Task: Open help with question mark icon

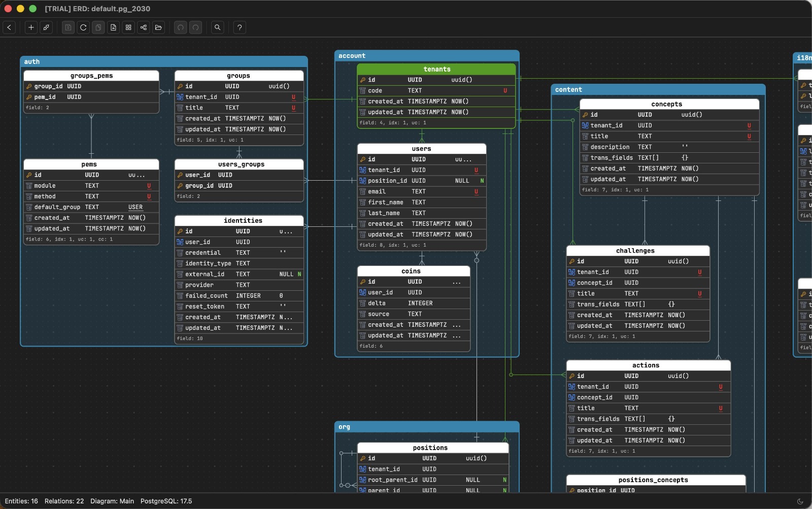Action: point(240,27)
